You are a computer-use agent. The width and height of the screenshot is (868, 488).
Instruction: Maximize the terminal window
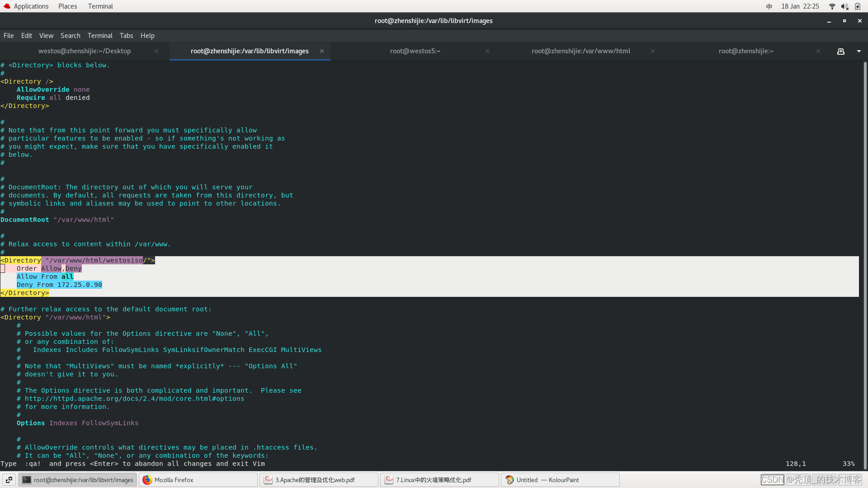(x=844, y=21)
